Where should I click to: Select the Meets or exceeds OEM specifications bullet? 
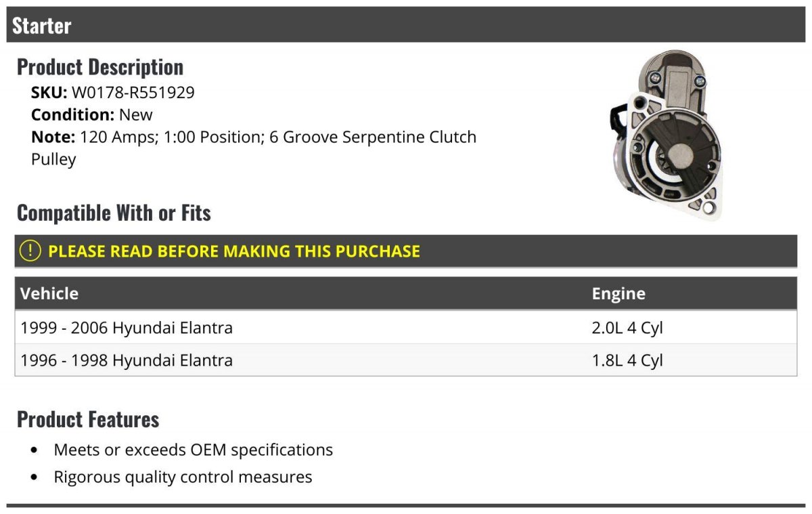point(194,450)
